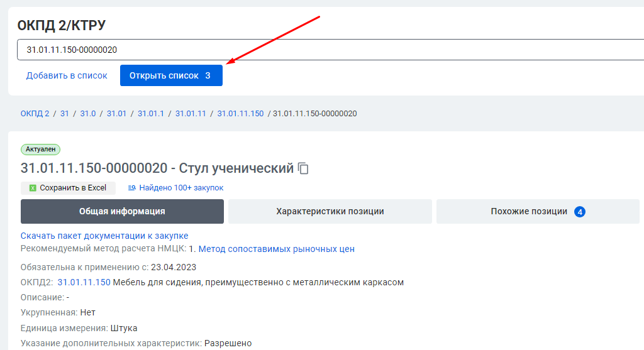Click heading 31.01.11.150-00000020 - Стул ученический

[157, 168]
